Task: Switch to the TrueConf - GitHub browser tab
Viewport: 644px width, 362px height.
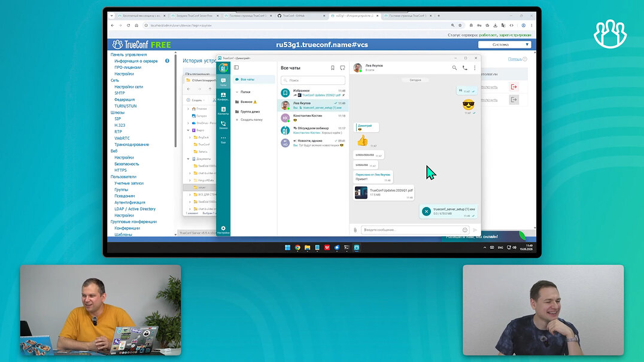Action: pos(301,16)
